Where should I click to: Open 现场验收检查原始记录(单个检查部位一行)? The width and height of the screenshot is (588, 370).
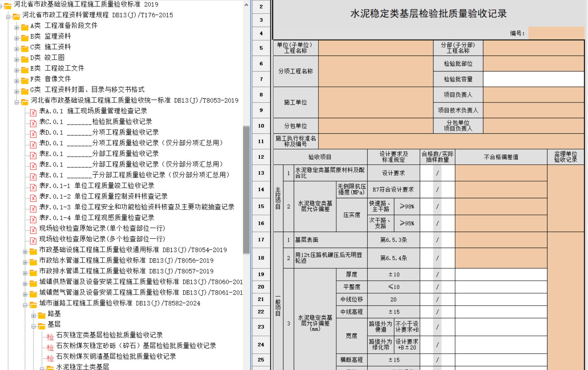102,228
